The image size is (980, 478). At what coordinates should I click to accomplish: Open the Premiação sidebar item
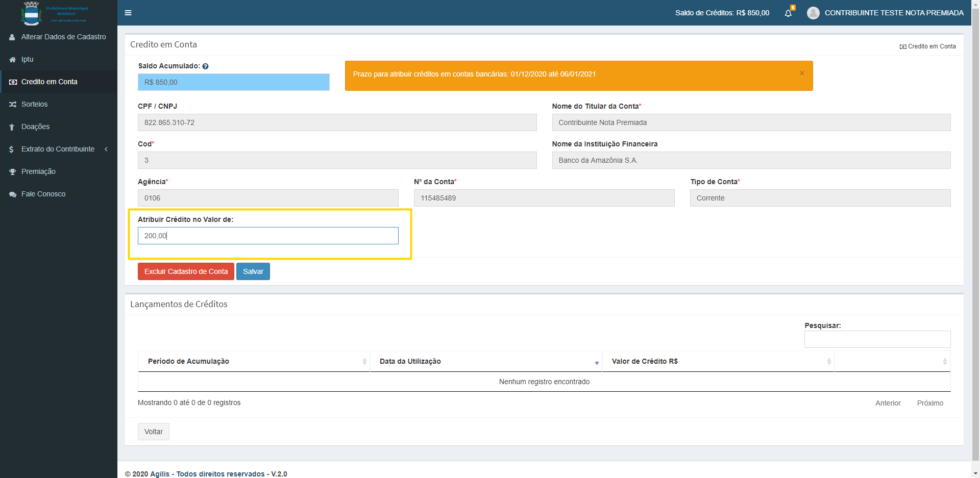pos(38,171)
